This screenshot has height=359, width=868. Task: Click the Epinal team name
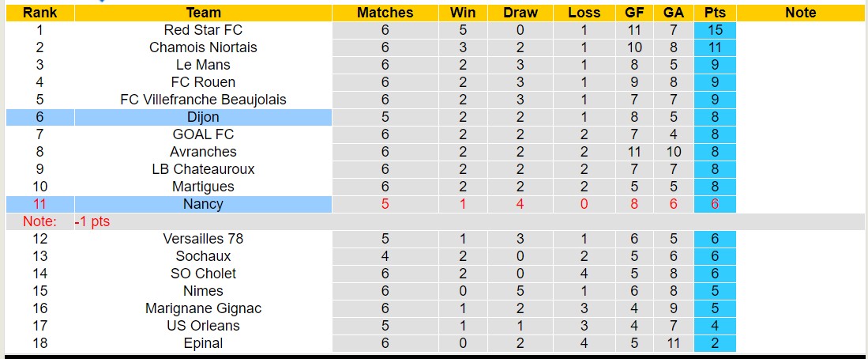coord(203,343)
